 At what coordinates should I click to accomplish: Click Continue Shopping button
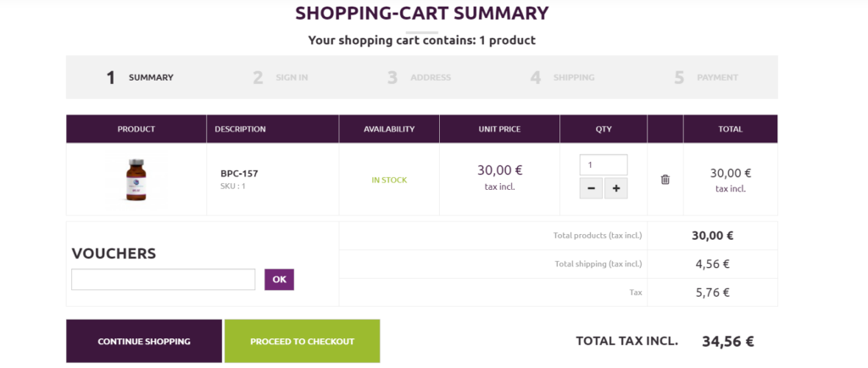(x=144, y=341)
